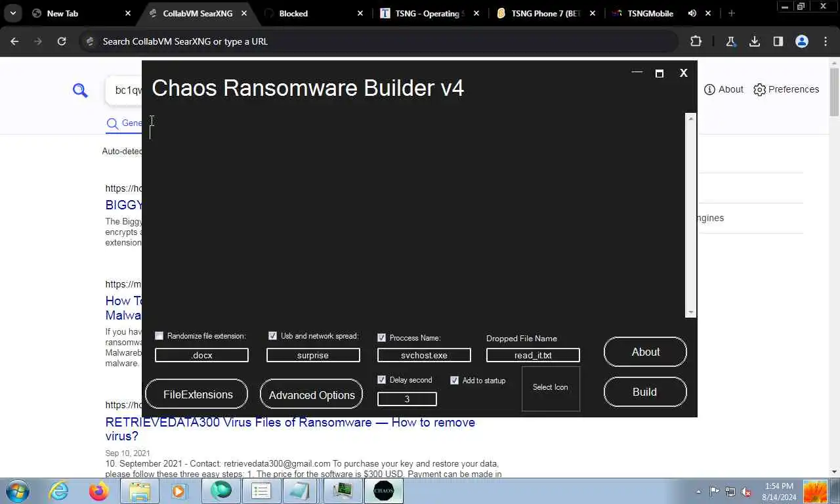Go back in the browser

tap(14, 41)
